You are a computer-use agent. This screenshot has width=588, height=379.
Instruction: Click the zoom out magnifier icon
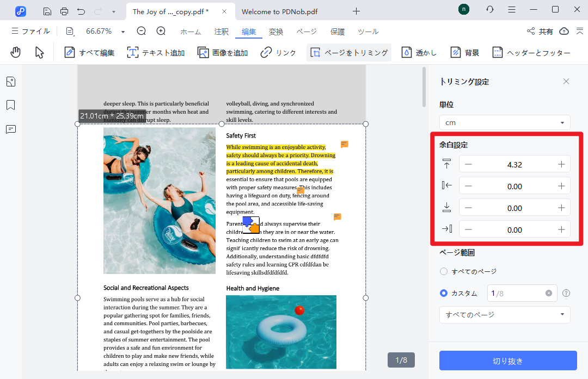click(x=142, y=31)
